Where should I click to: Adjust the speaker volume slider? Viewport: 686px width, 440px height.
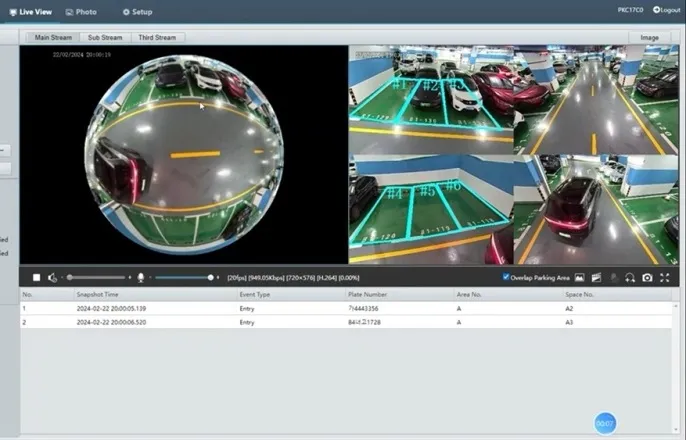pos(96,277)
